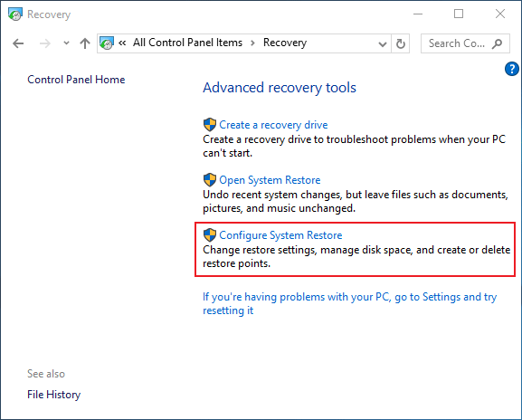Viewport: 522px width, 420px height.
Task: Open Create a recovery drive link
Action: (x=273, y=125)
